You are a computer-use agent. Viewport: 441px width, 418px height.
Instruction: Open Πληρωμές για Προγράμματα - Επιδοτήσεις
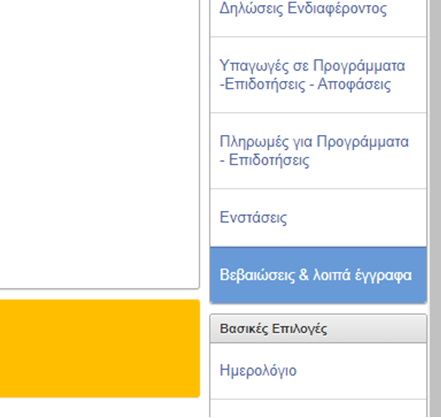[x=318, y=151]
